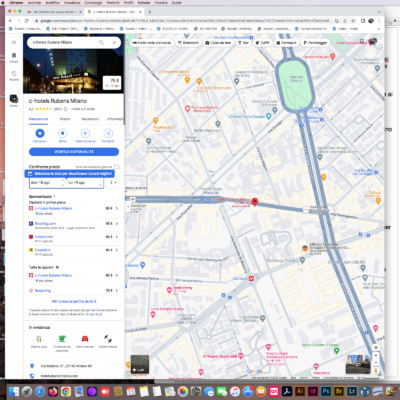This screenshot has height=400, width=400.
Task: Switch to the Informazioni tab
Action: tap(115, 119)
